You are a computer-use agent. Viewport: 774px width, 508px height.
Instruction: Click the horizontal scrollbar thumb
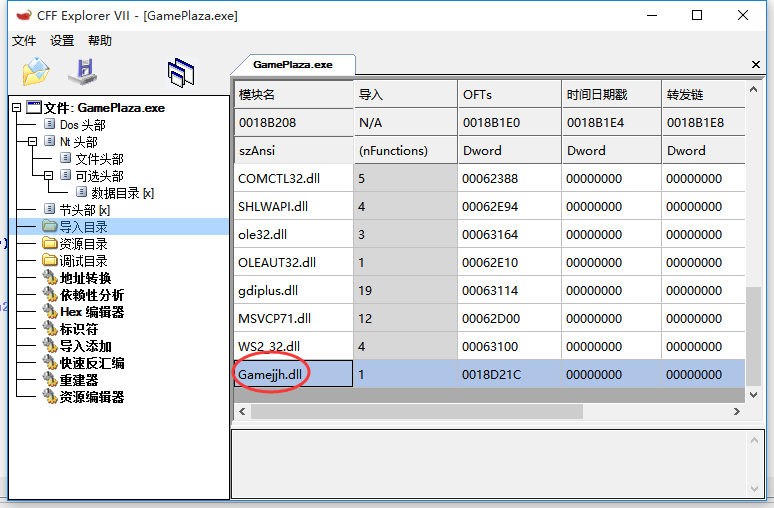[x=417, y=411]
